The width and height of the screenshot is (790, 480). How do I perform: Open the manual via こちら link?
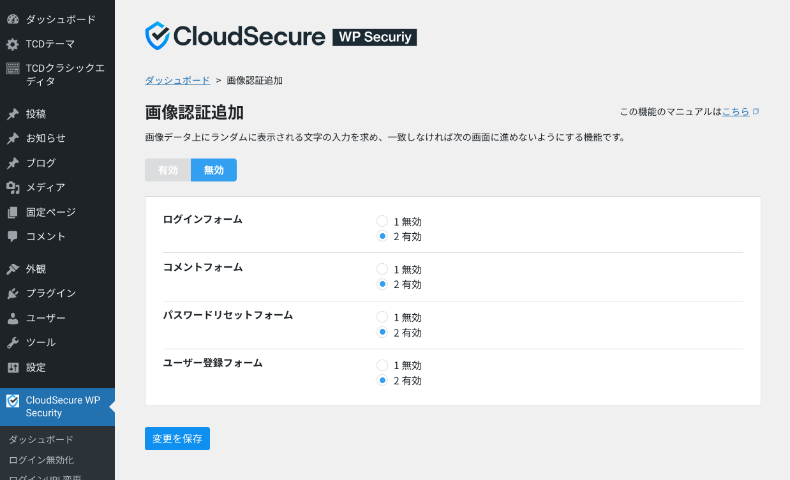pyautogui.click(x=736, y=111)
